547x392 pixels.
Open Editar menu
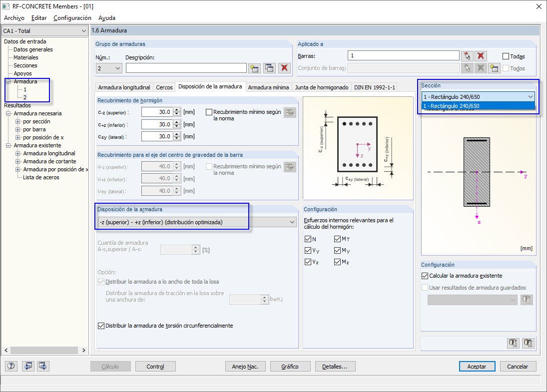39,18
